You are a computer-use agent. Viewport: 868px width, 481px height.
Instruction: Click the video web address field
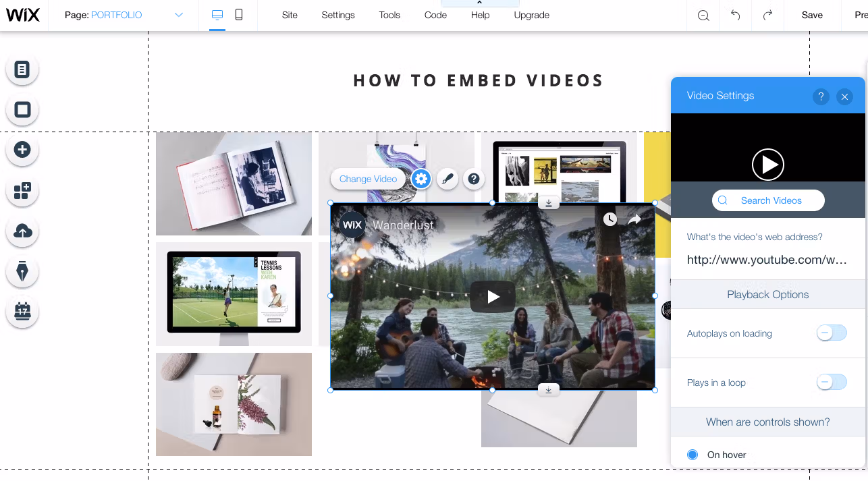767,260
